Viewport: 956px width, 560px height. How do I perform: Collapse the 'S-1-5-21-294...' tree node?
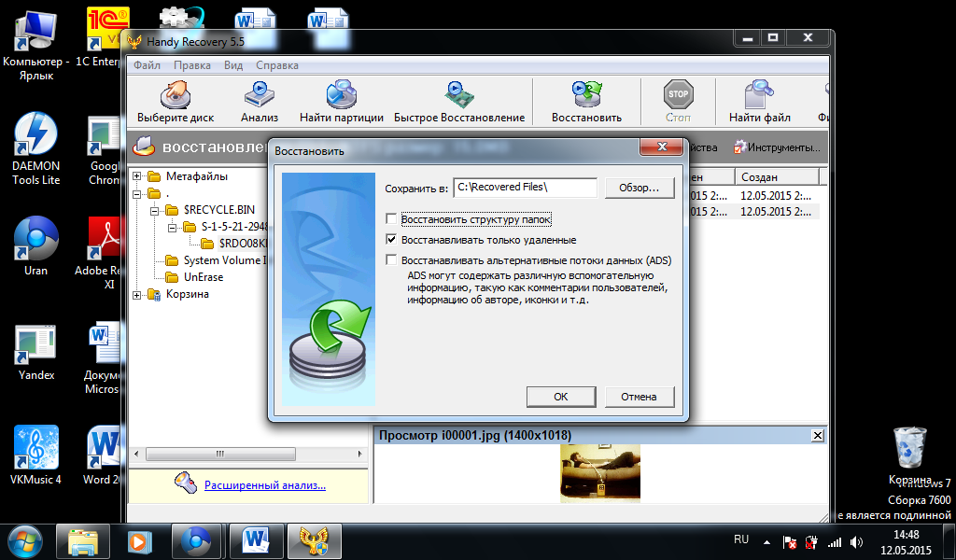point(173,227)
